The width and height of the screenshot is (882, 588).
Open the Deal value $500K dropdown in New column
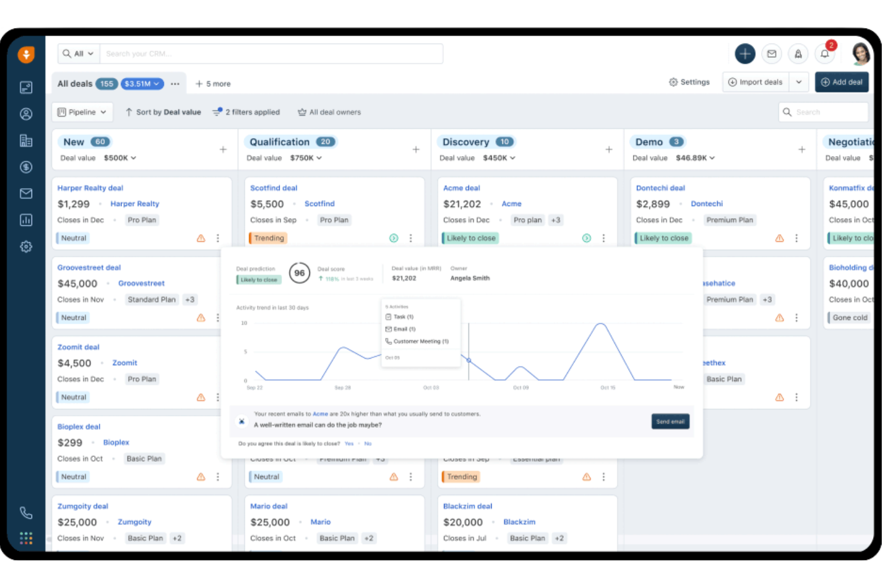pos(119,158)
